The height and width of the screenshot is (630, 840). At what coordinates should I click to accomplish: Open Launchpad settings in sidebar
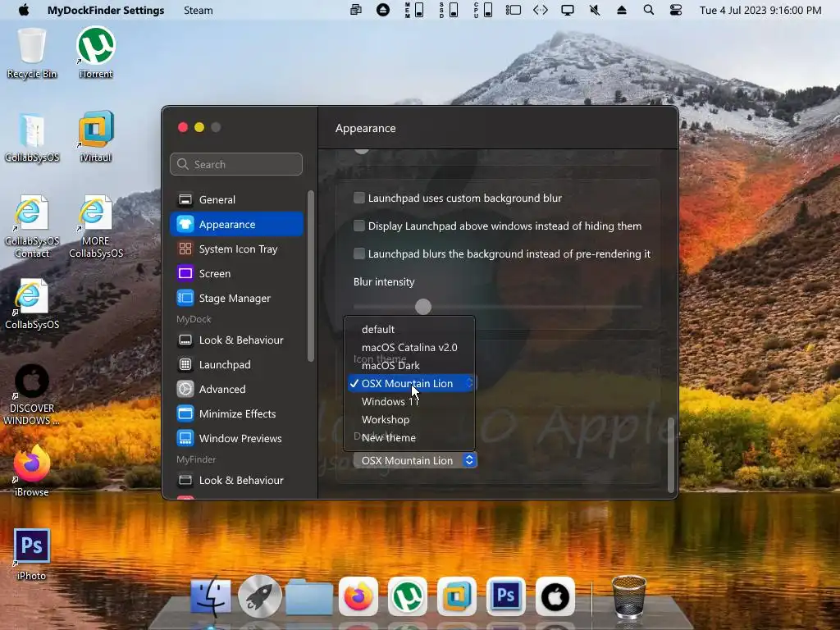[236, 364]
